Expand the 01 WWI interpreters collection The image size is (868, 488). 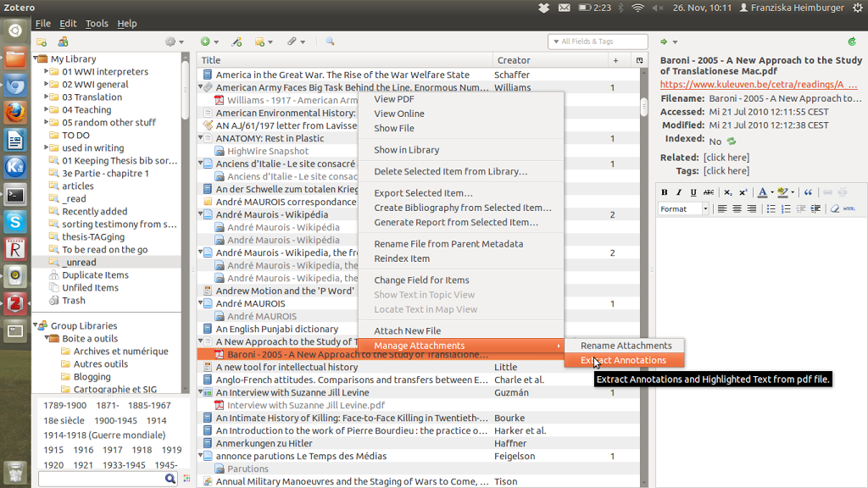tap(47, 71)
